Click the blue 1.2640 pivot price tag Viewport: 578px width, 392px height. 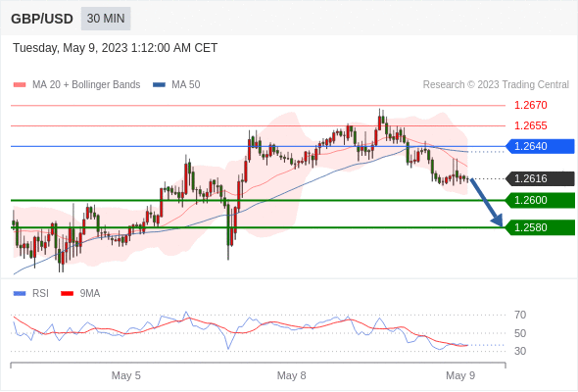(x=541, y=146)
